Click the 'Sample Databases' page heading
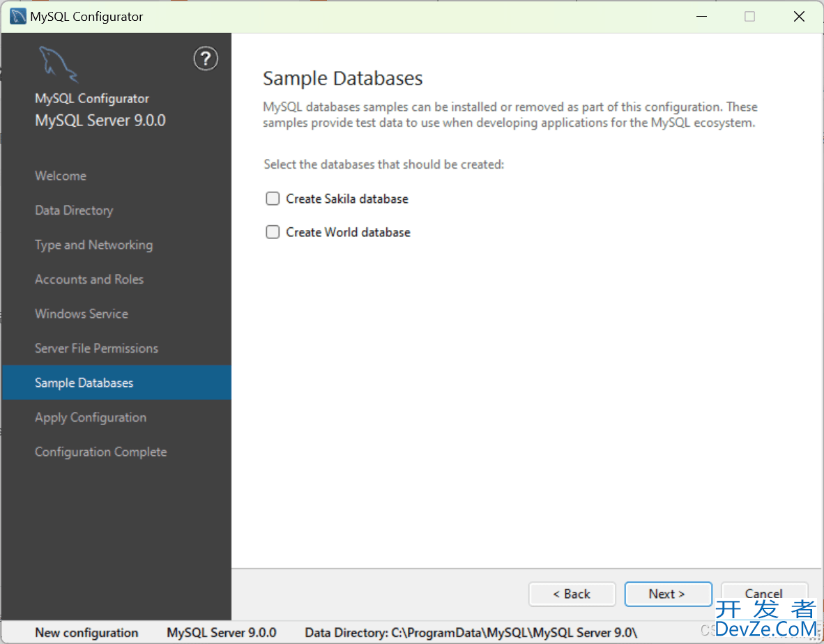The width and height of the screenshot is (824, 644). pos(342,79)
